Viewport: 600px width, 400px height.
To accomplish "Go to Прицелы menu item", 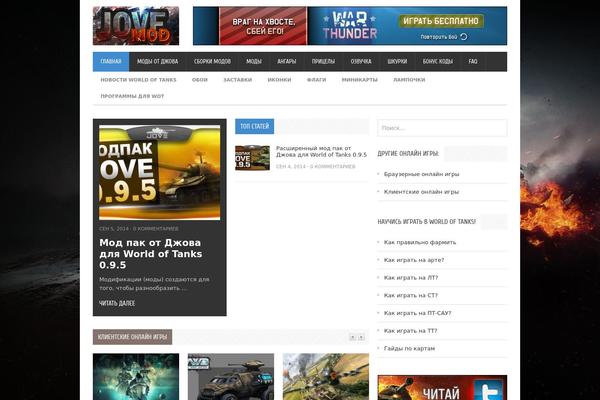I will click(x=323, y=62).
